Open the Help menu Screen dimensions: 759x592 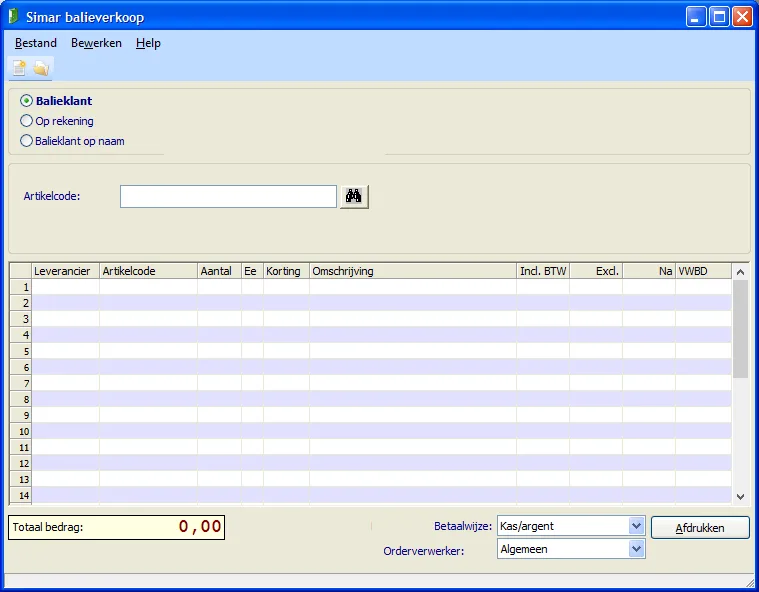tap(148, 43)
